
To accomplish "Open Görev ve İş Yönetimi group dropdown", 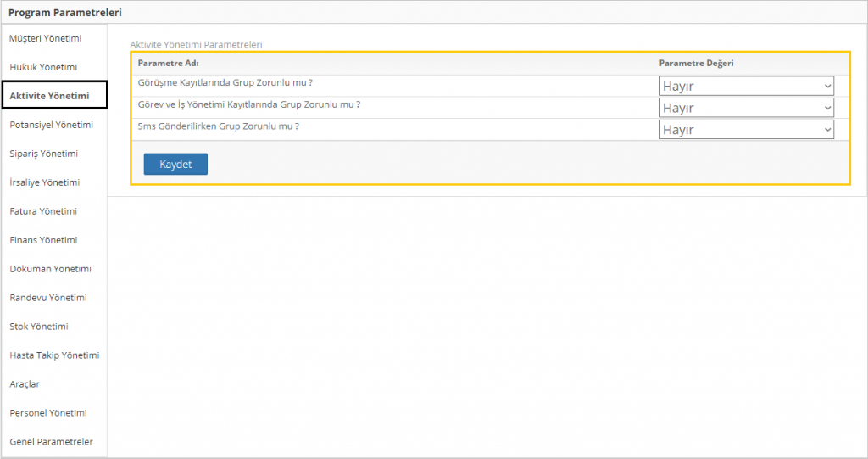I will tap(746, 108).
